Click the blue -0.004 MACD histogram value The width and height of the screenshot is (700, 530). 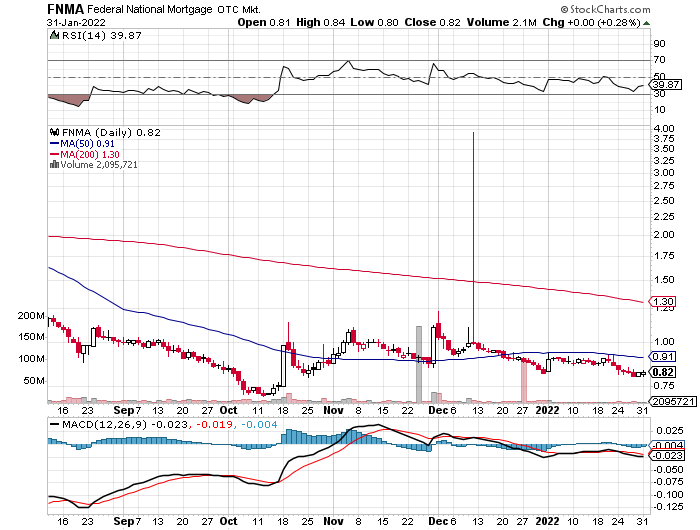[259, 424]
